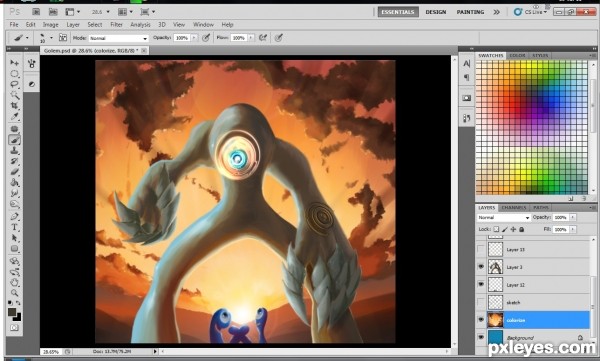Select the Path Selection tool

[15, 238]
